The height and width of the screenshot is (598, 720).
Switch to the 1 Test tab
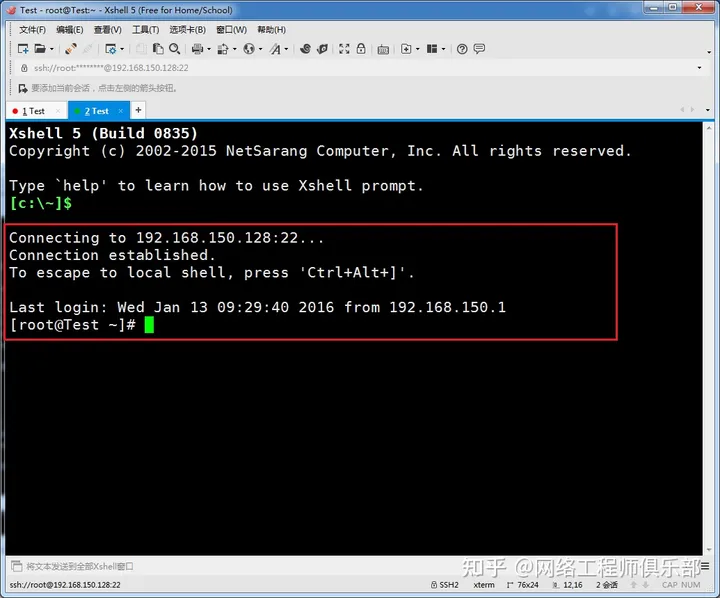[x=36, y=111]
